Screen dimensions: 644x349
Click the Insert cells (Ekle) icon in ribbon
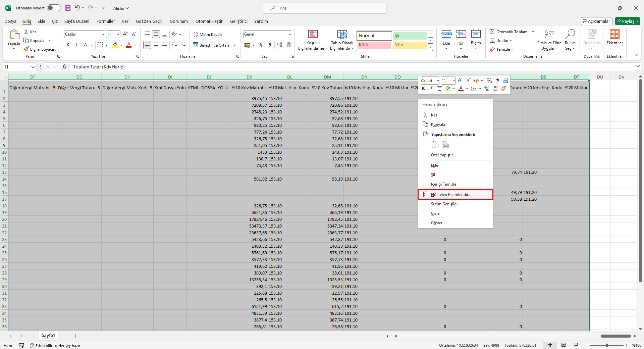[x=446, y=34]
